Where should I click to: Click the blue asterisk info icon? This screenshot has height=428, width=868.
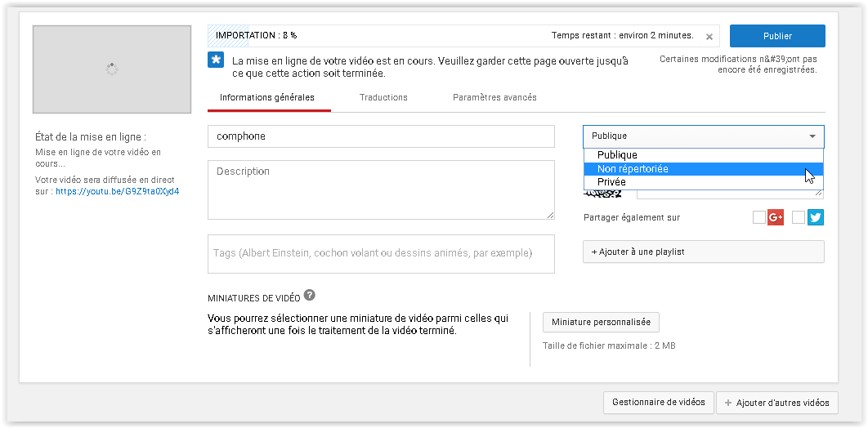[216, 60]
